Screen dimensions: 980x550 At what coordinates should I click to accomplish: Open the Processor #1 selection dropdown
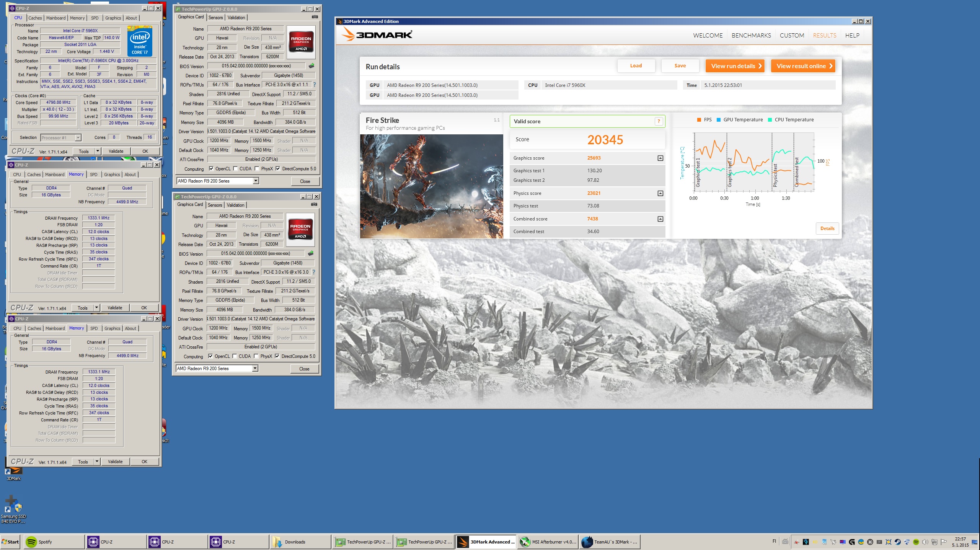pyautogui.click(x=78, y=138)
